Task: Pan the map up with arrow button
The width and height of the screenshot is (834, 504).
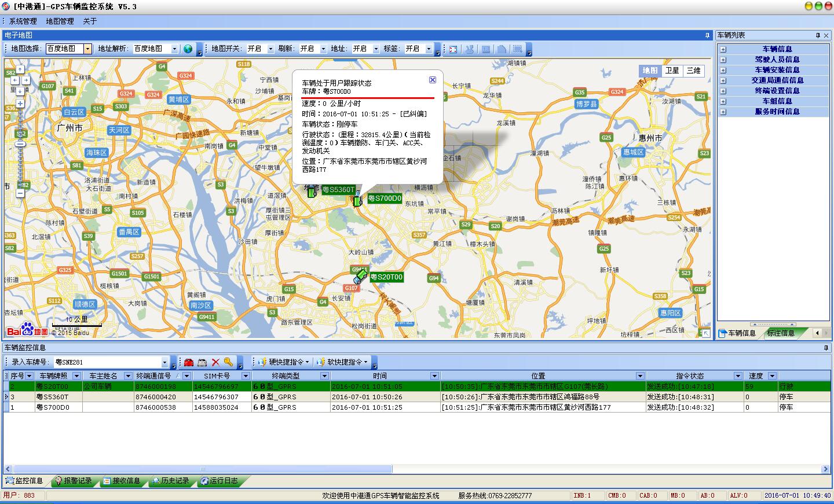Action: point(20,69)
